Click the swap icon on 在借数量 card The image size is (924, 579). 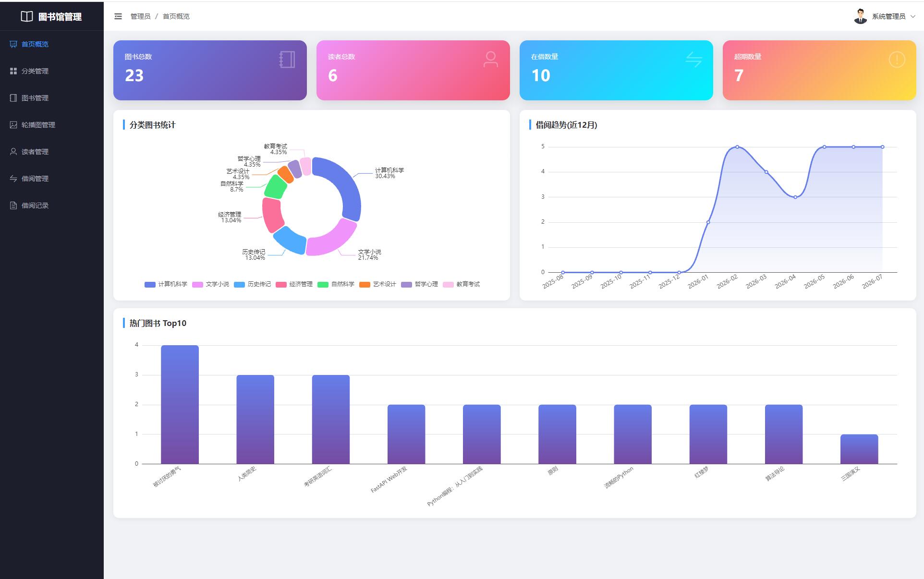(x=693, y=60)
